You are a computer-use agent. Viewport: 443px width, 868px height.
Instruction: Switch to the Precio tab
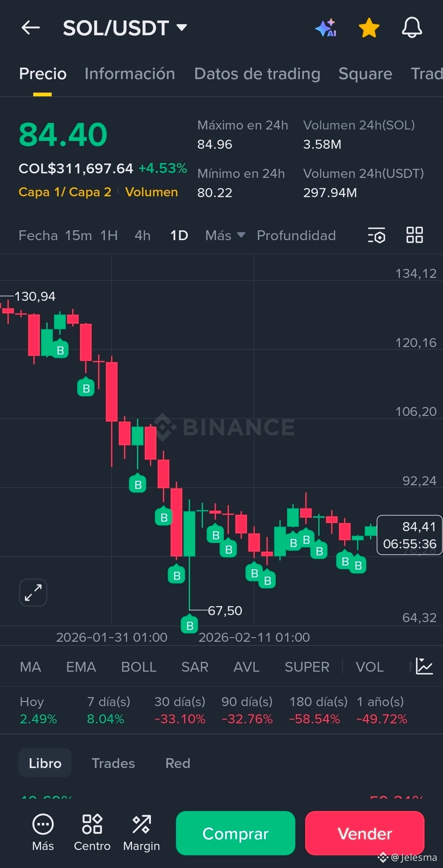pos(43,74)
